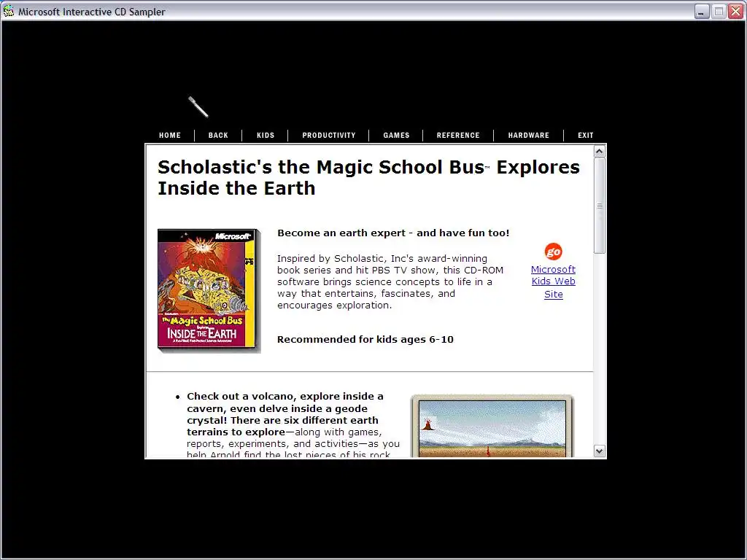Open the HOME menu item

click(x=170, y=135)
